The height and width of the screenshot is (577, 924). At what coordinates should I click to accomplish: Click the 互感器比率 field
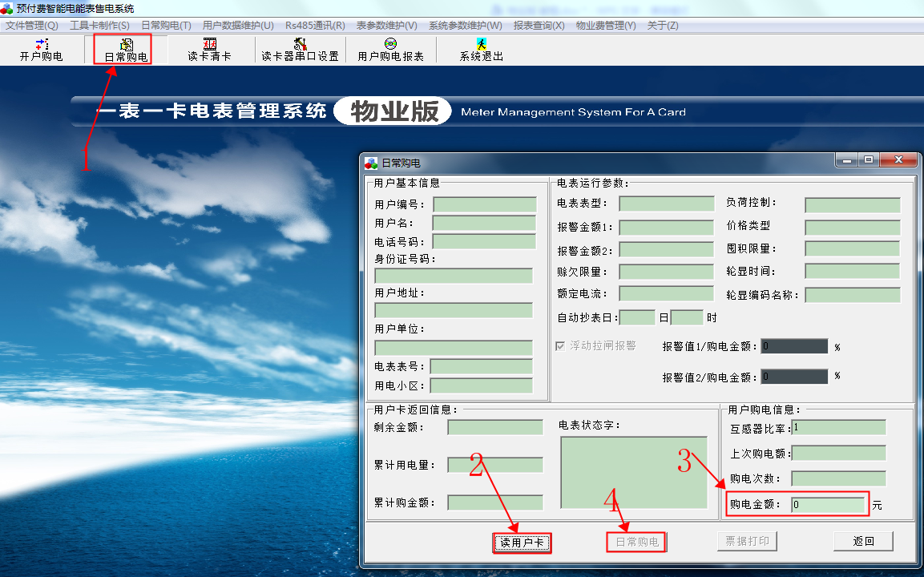tap(838, 428)
